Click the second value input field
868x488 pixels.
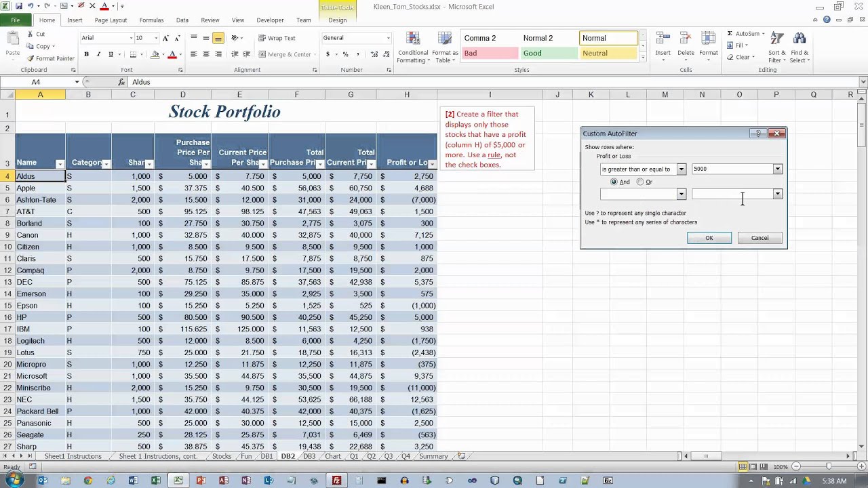coord(732,195)
